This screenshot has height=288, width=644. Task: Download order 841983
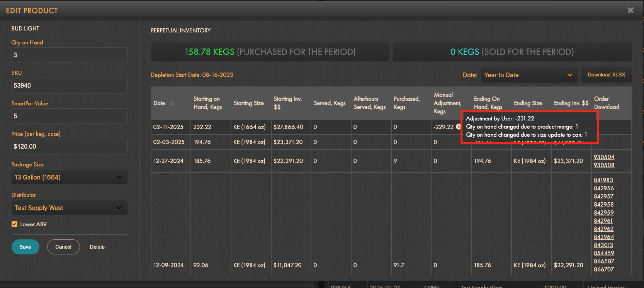pos(603,180)
